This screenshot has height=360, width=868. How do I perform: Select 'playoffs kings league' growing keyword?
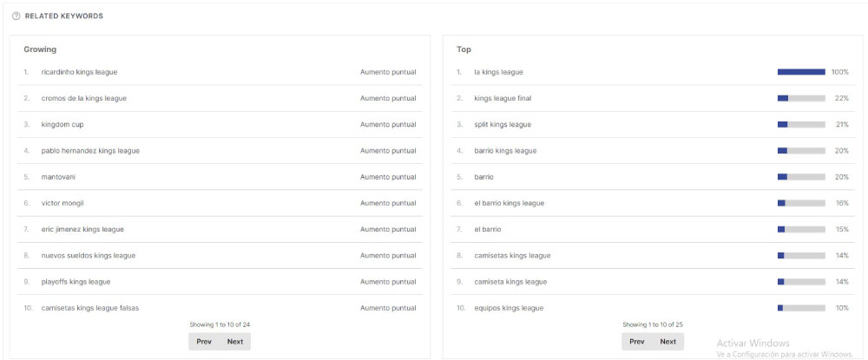click(76, 282)
